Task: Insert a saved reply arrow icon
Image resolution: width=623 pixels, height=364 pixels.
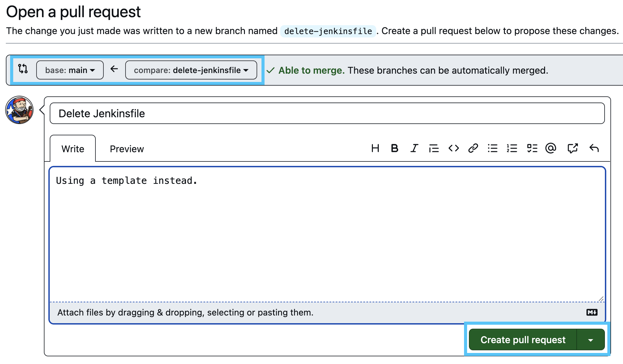Action: (x=594, y=149)
